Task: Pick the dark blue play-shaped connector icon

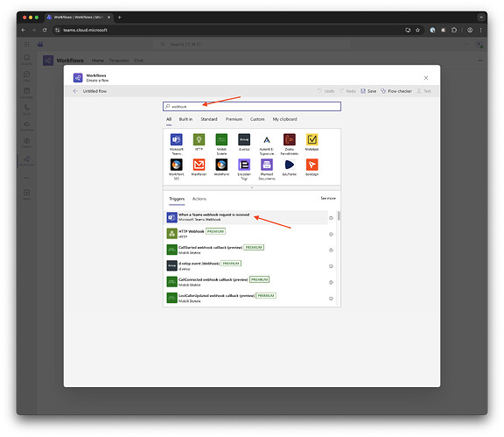Action: (x=290, y=165)
